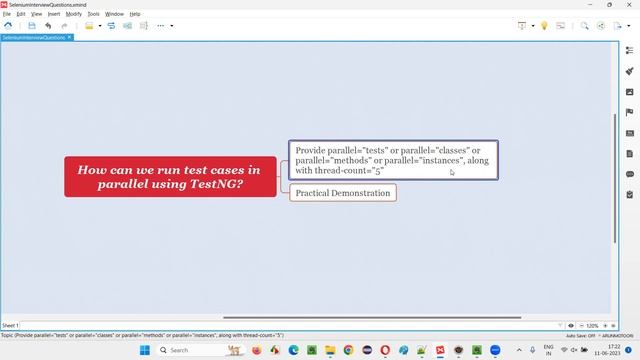Open the Modify menu
Viewport: 640px width, 360px height.
pos(73,14)
